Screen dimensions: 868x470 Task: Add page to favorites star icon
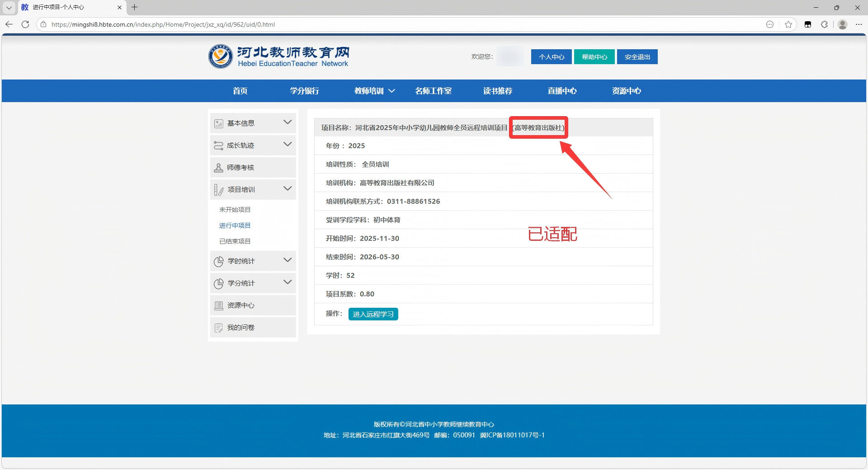[x=788, y=24]
